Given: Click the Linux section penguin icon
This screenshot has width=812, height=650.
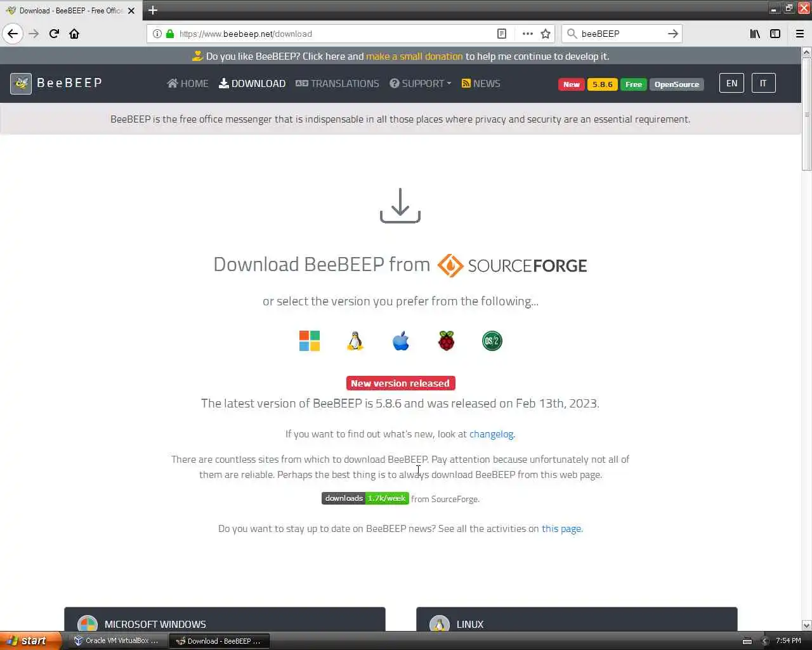Looking at the screenshot, I should click(x=439, y=623).
